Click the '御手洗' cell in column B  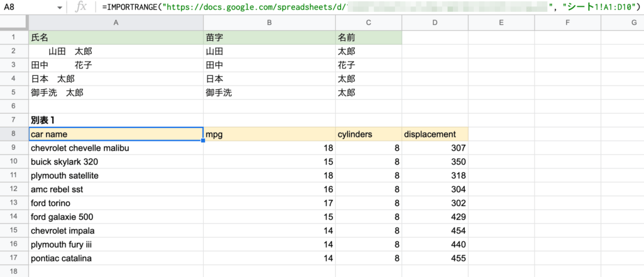(269, 92)
